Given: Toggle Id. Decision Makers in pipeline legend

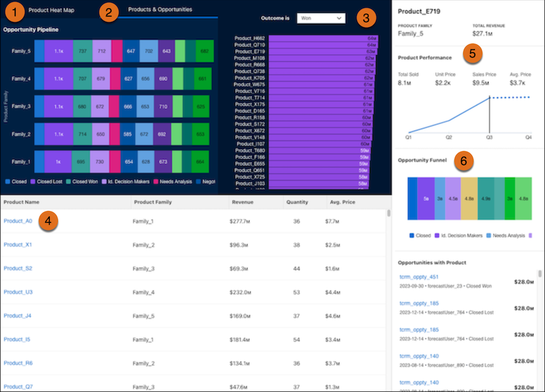Looking at the screenshot, I should pyautogui.click(x=125, y=182).
